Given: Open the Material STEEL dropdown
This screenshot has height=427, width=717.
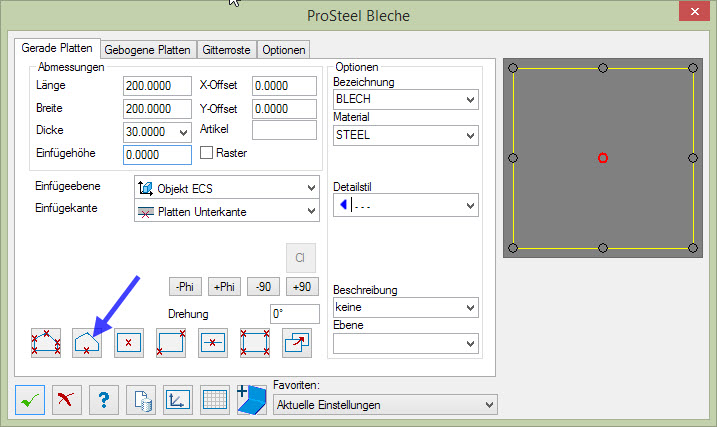Looking at the screenshot, I should [x=406, y=135].
